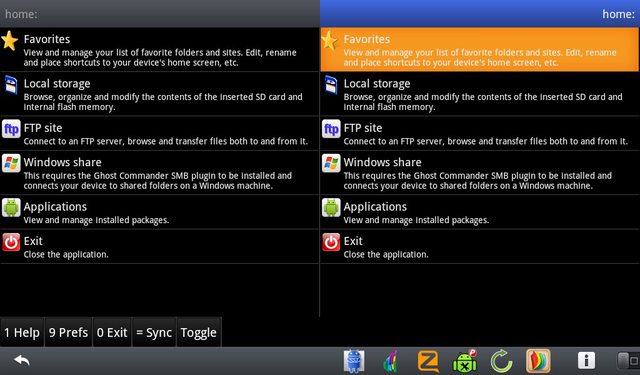Click Windows share flag icon, right panel
This screenshot has width=640, height=375.
point(331,164)
